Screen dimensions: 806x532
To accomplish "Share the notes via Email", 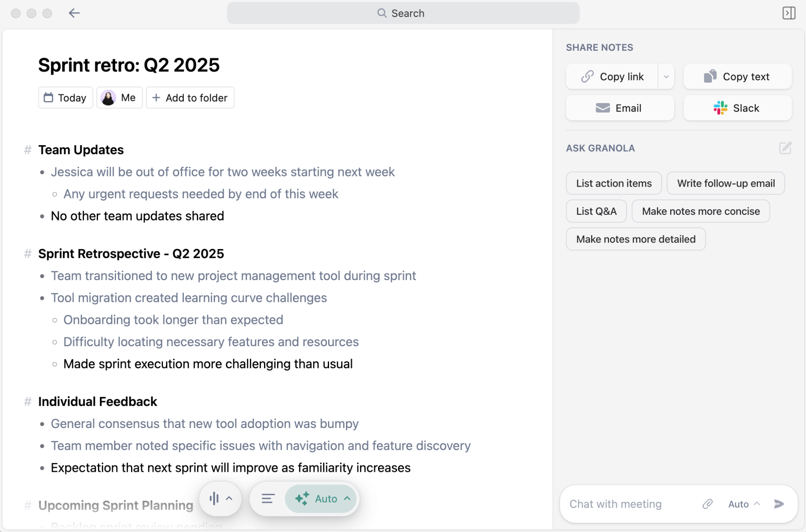I will pyautogui.click(x=620, y=108).
